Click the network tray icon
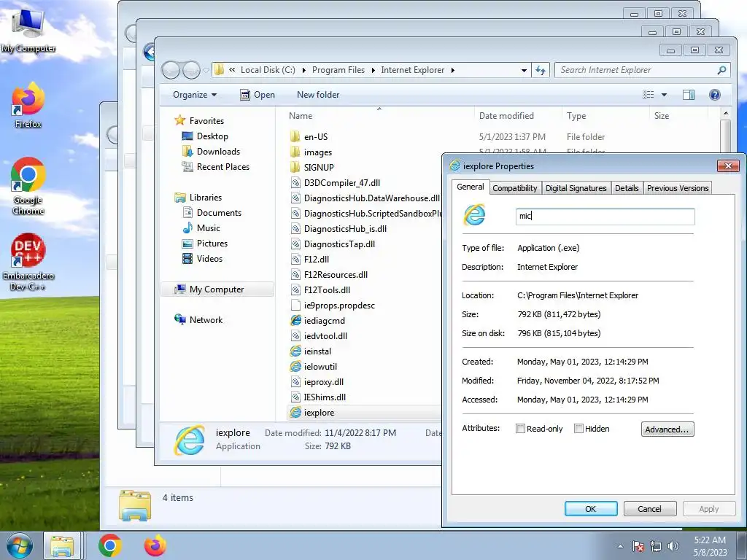Image resolution: width=747 pixels, height=560 pixels. pyautogui.click(x=656, y=546)
